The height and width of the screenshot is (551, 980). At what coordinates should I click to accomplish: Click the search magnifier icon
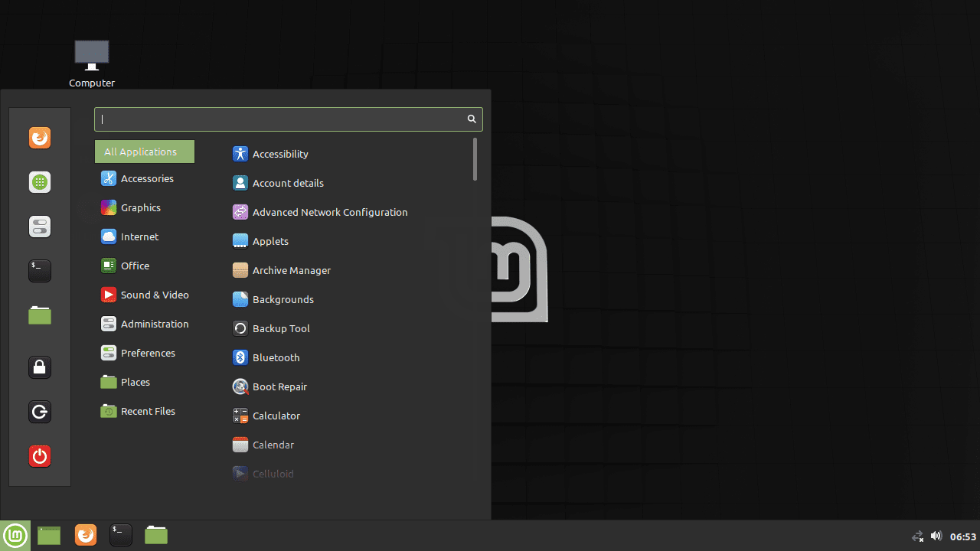point(472,119)
